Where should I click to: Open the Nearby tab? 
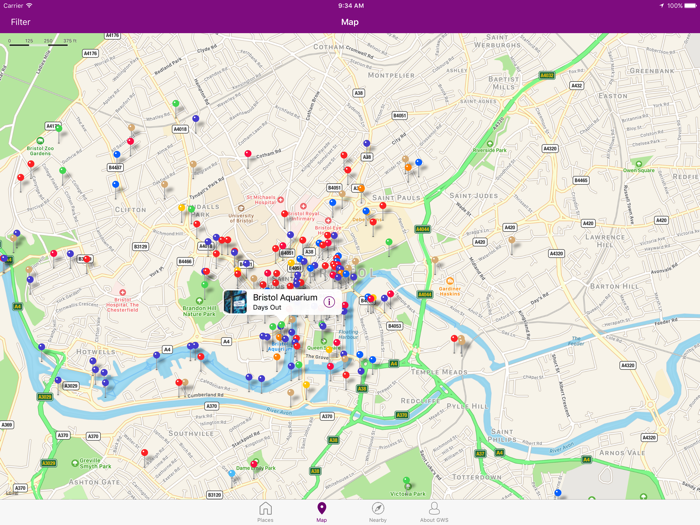[x=378, y=512]
